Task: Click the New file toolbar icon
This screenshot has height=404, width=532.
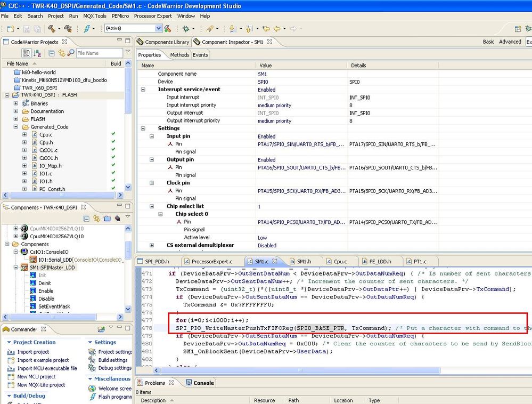Action: (11, 29)
